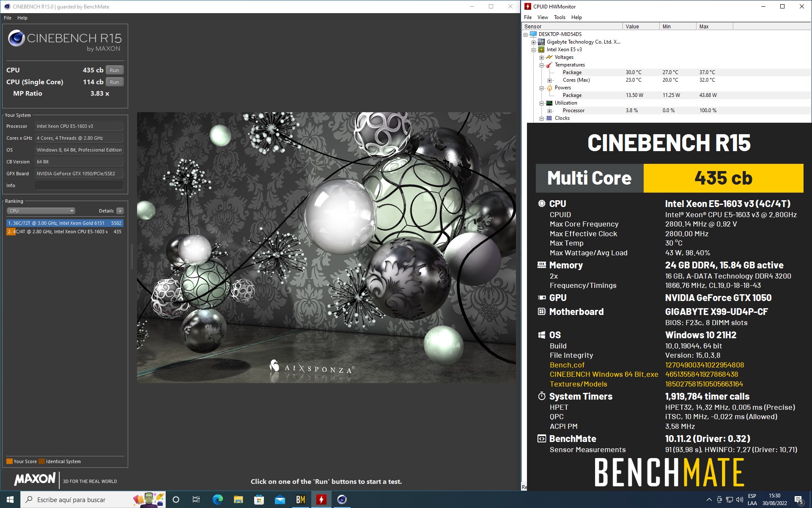Collapse the Utilization node
Viewport: 812px width, 508px height.
tap(541, 103)
